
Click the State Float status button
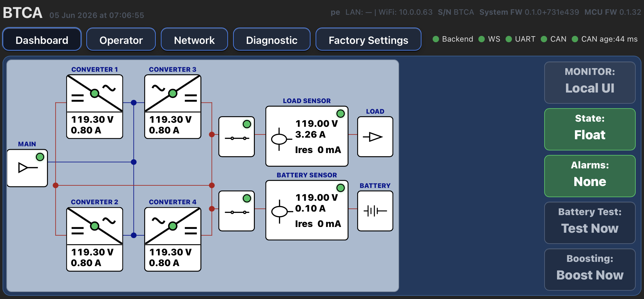click(x=590, y=129)
